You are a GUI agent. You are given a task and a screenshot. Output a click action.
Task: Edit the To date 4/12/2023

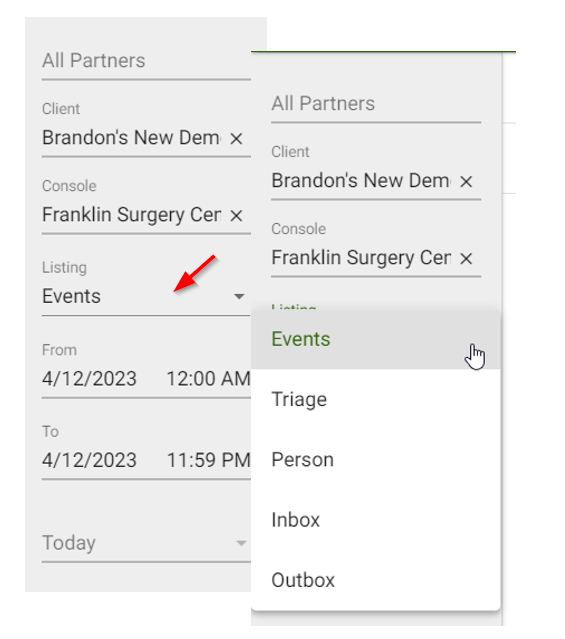pyautogui.click(x=89, y=460)
